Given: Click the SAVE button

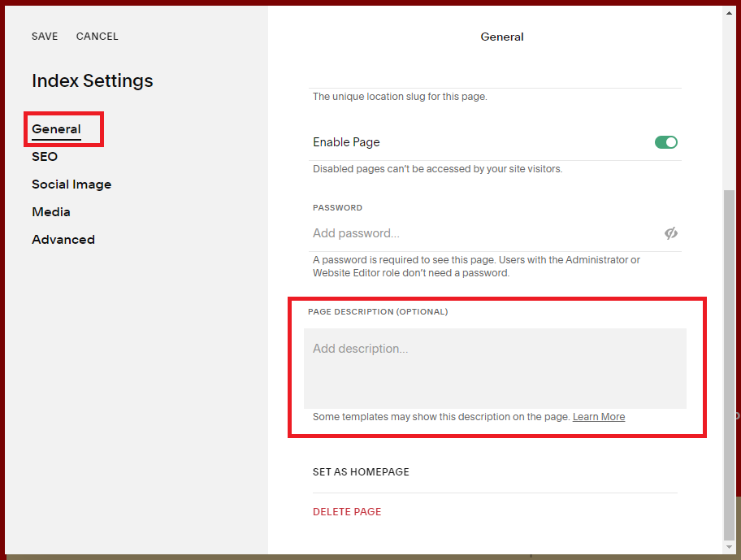Looking at the screenshot, I should tap(45, 37).
